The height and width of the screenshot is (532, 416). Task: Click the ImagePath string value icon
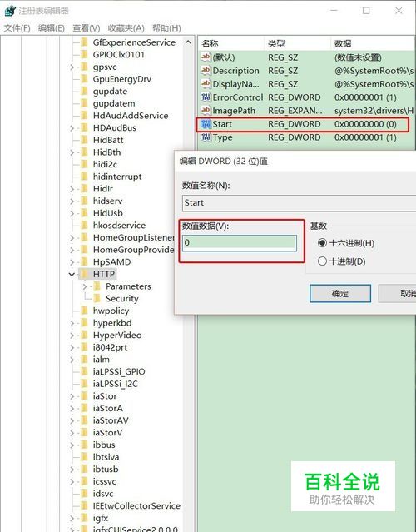tap(206, 111)
